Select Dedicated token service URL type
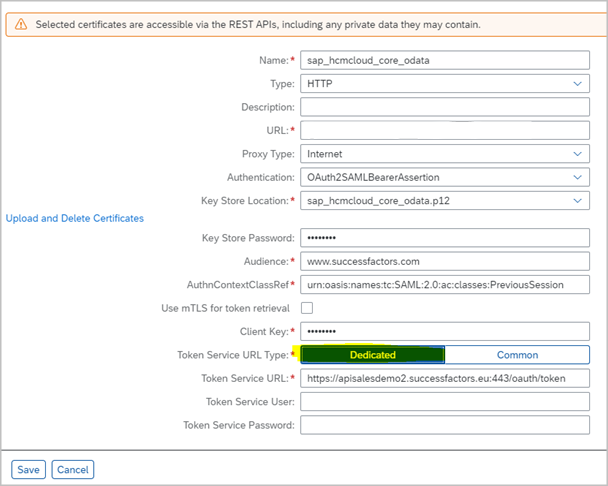This screenshot has height=486, width=608. (373, 355)
